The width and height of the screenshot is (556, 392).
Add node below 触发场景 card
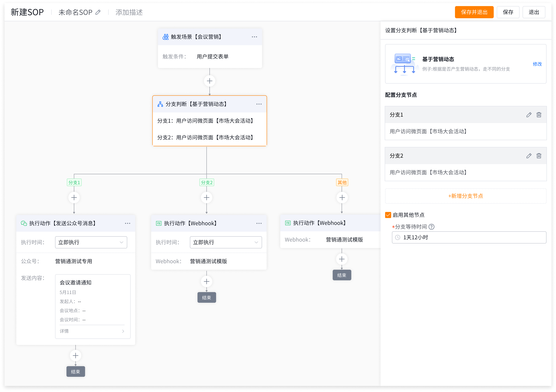[x=210, y=81]
